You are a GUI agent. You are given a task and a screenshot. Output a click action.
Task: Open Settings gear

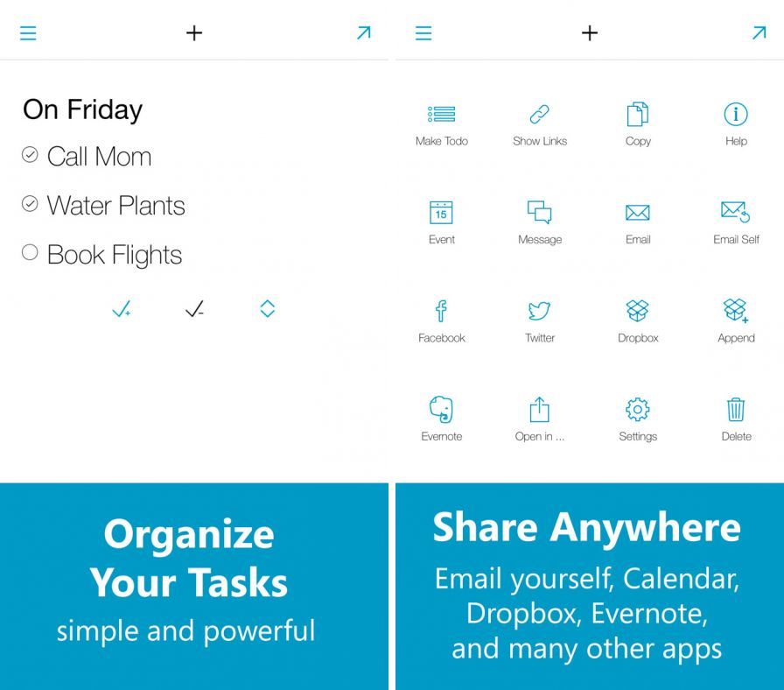638,409
